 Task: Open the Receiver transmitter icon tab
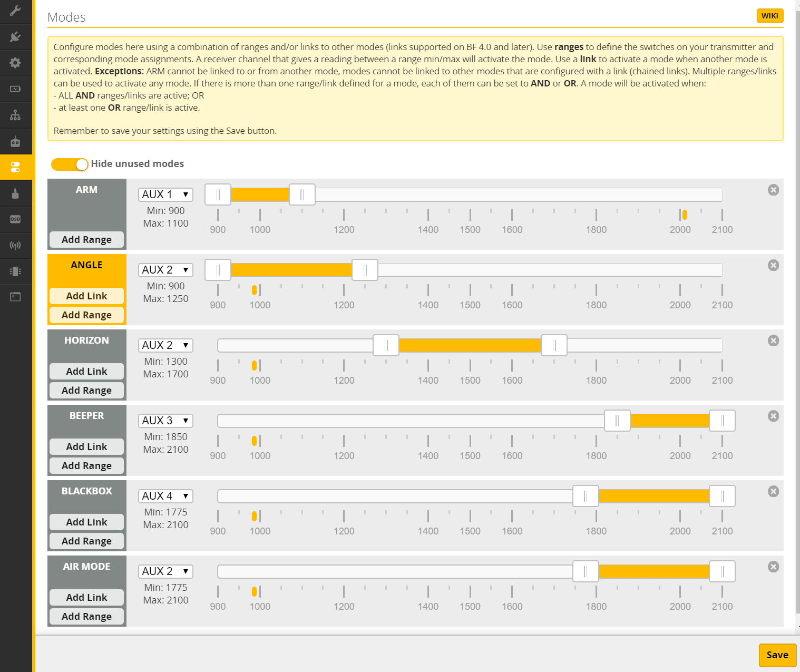(x=15, y=141)
